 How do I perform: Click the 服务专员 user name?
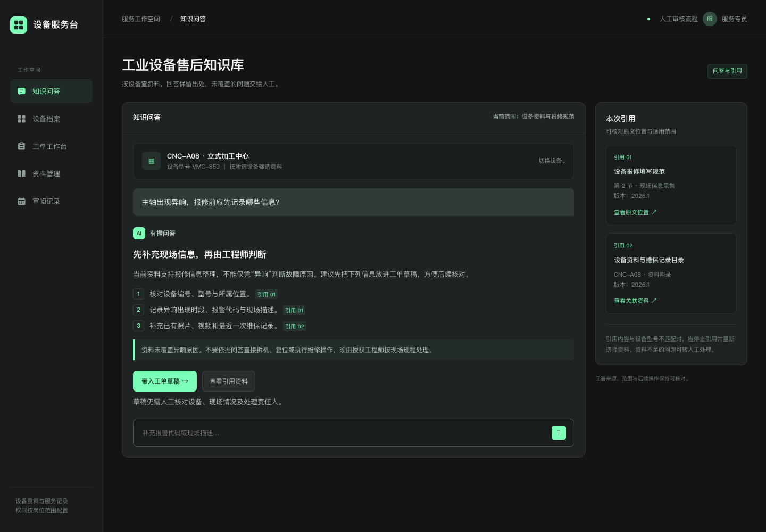735,19
